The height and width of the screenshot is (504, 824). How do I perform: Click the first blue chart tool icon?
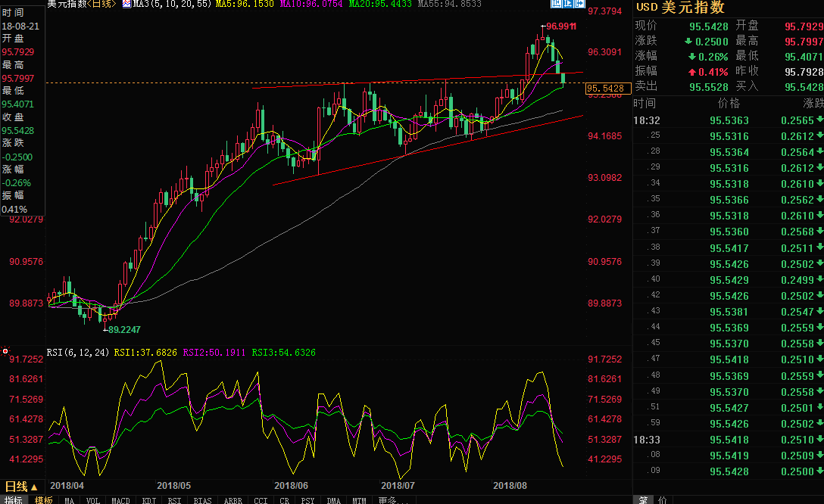click(x=556, y=5)
